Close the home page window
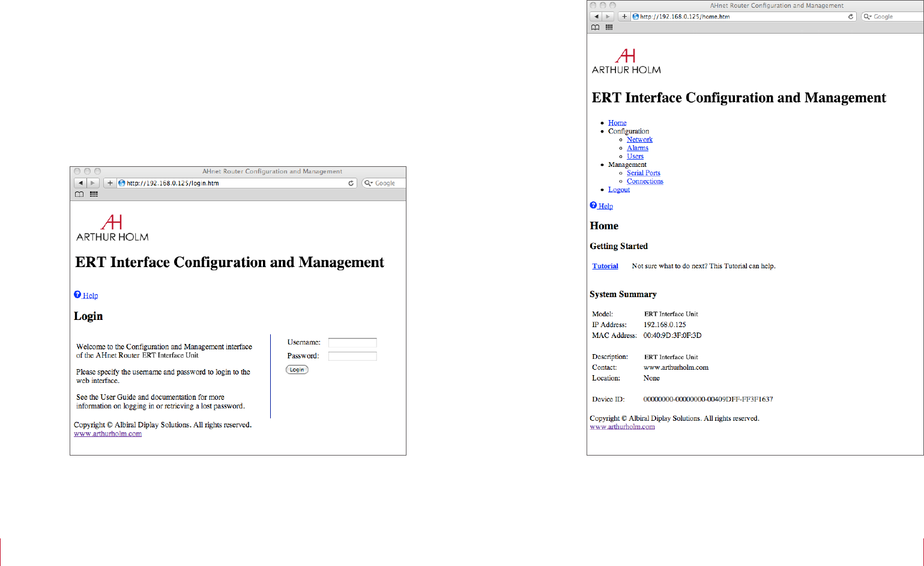Viewport: 924px width, 566px height. point(593,5)
